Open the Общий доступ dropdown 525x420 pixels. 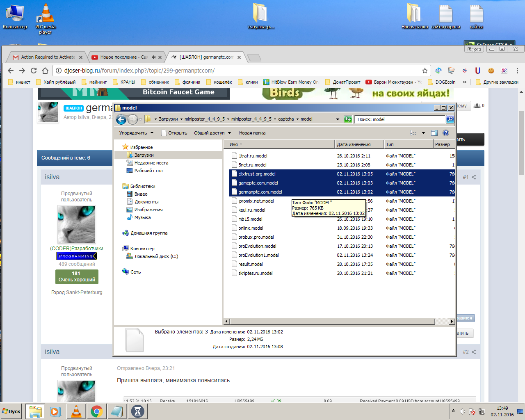click(212, 133)
